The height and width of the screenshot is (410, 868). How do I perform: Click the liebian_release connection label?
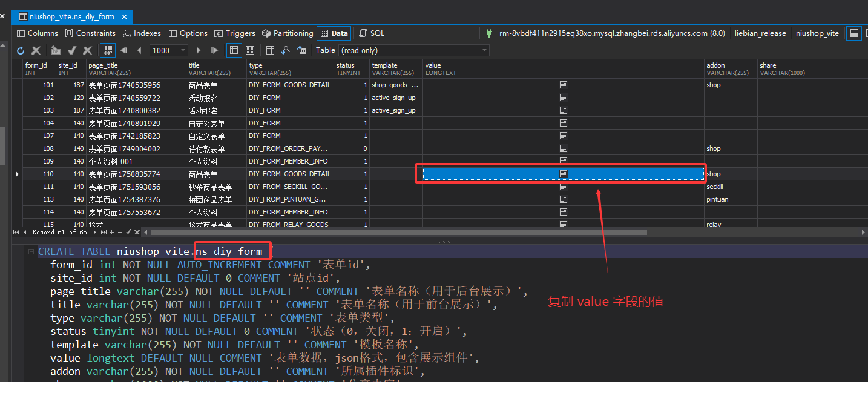pyautogui.click(x=760, y=33)
